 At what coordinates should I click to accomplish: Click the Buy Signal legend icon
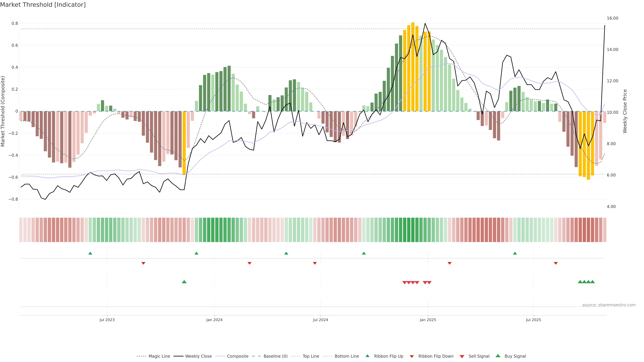498,356
